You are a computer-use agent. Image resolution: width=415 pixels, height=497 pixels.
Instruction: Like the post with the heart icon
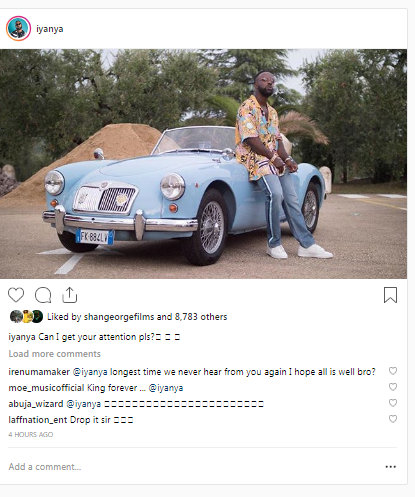[16, 295]
